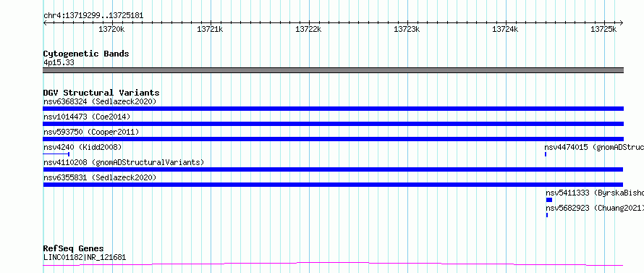Click the 13724k ruler tick label
The image size is (644, 273).
pos(505,29)
